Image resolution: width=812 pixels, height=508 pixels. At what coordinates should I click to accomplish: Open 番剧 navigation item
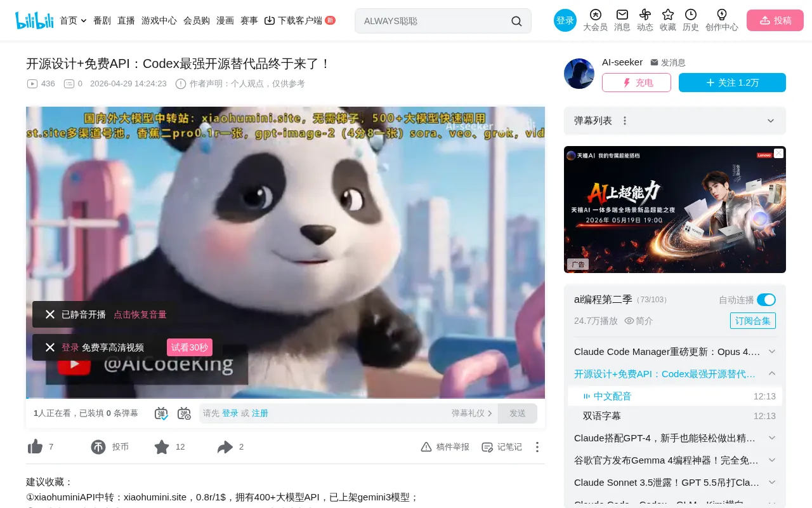point(102,20)
